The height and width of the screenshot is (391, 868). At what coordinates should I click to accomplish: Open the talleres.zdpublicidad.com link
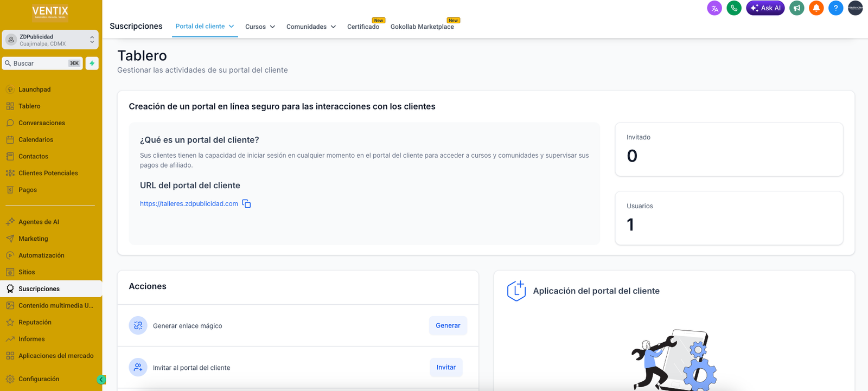click(x=189, y=204)
